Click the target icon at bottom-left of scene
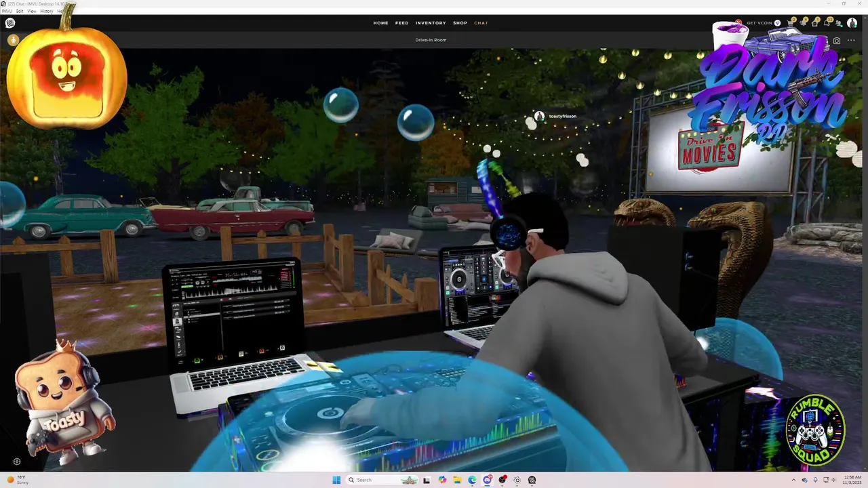 (17, 462)
